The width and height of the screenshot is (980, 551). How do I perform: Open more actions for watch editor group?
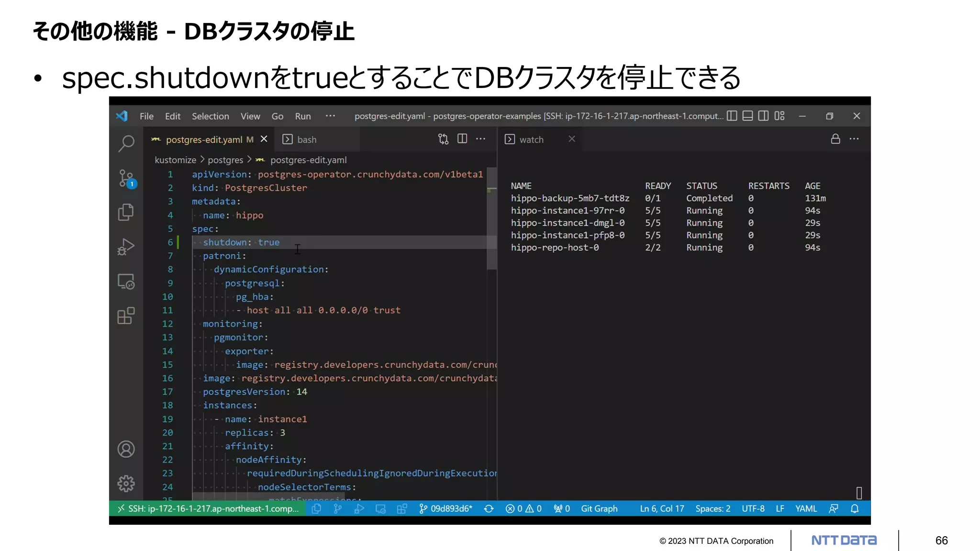coord(854,139)
